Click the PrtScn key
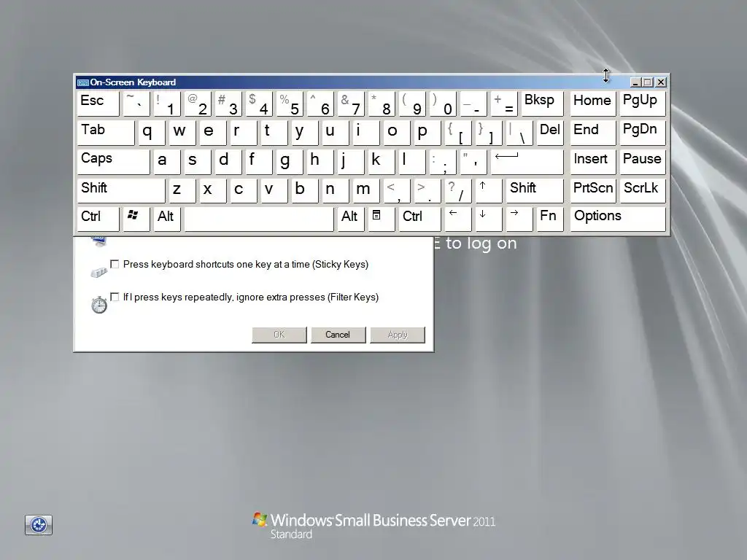Viewport: 747px width, 560px height. [x=593, y=190]
